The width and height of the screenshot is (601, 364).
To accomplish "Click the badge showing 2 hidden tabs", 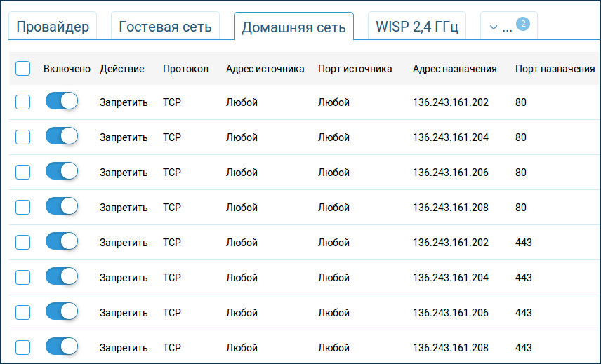I will (523, 24).
